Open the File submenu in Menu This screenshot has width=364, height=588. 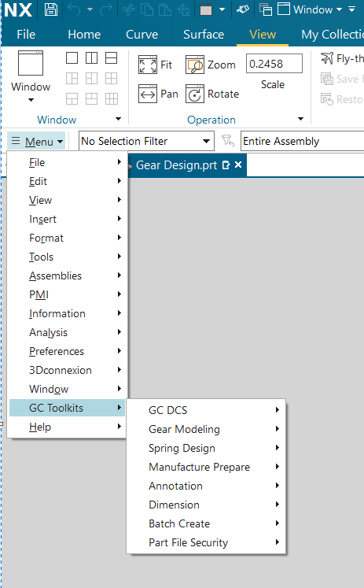click(68, 162)
